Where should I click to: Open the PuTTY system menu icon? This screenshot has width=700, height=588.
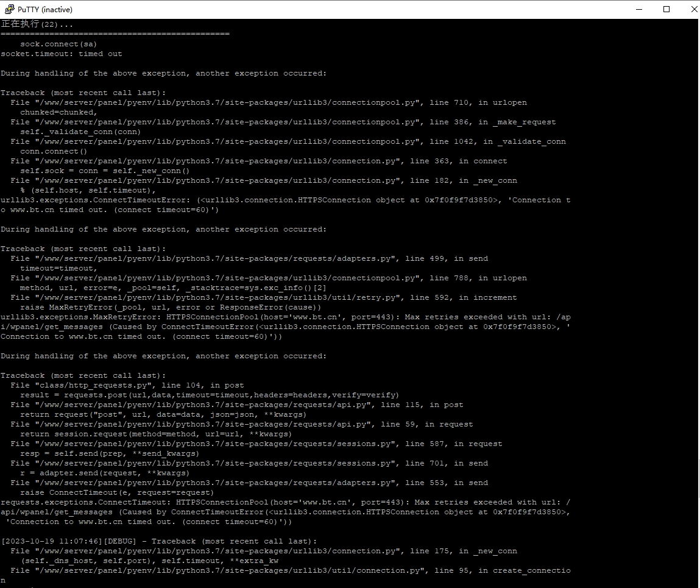pos(9,9)
